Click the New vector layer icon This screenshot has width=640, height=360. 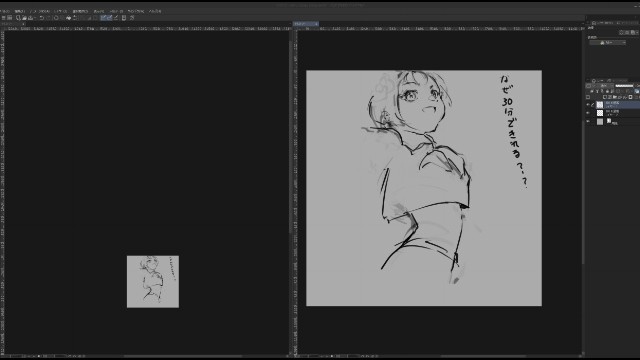click(610, 97)
